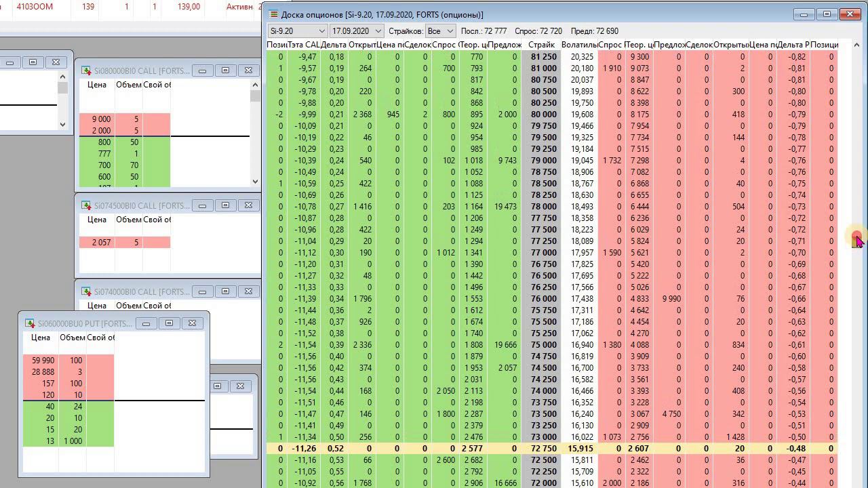Click price 2 057 in Si074500BI0 CALL window
Image resolution: width=868 pixels, height=488 pixels.
click(100, 243)
